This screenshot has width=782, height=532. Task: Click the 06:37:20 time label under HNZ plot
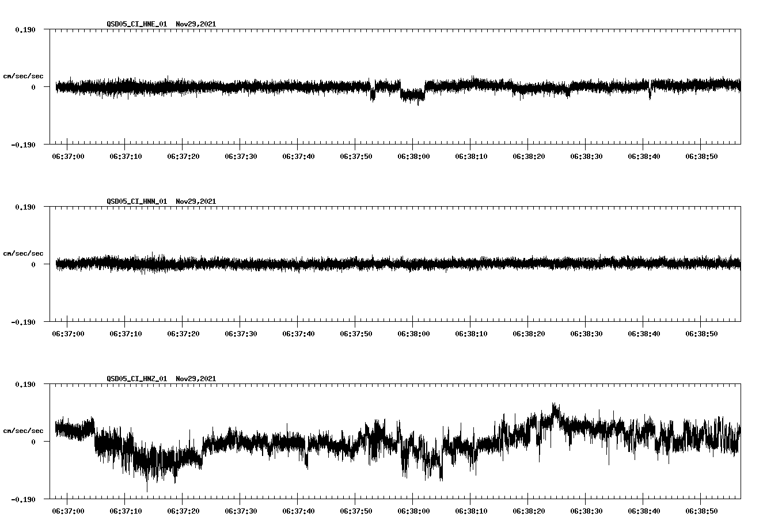click(183, 511)
